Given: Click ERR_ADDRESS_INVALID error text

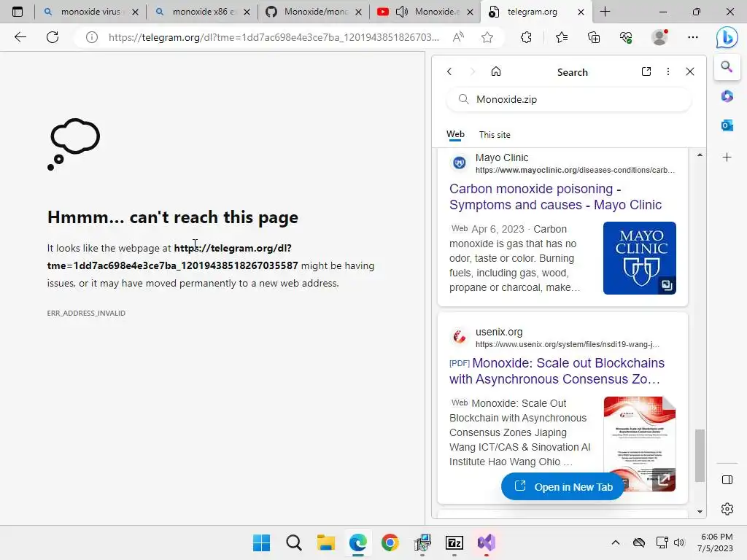Looking at the screenshot, I should (x=86, y=313).
